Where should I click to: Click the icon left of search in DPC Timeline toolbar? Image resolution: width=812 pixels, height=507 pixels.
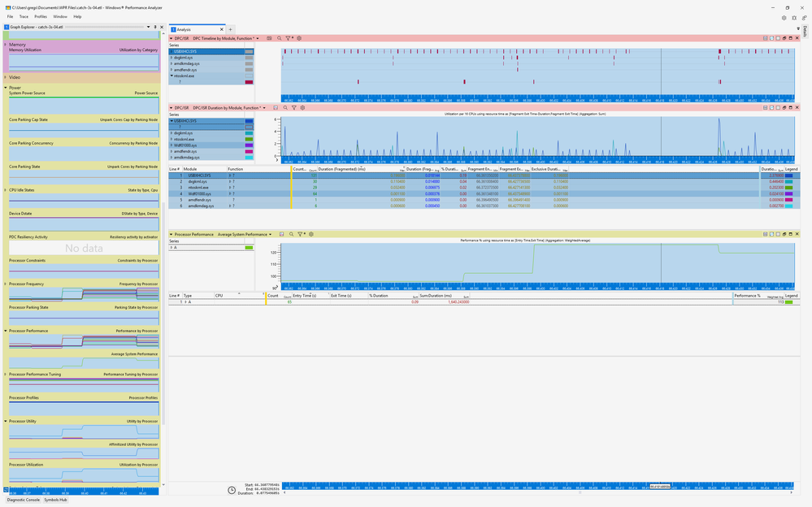pyautogui.click(x=269, y=38)
